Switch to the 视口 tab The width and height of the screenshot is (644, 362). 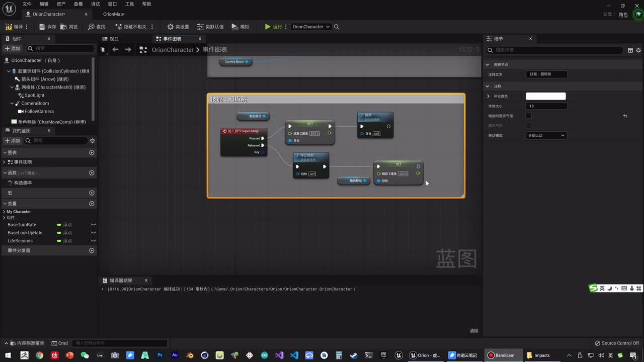(113, 39)
